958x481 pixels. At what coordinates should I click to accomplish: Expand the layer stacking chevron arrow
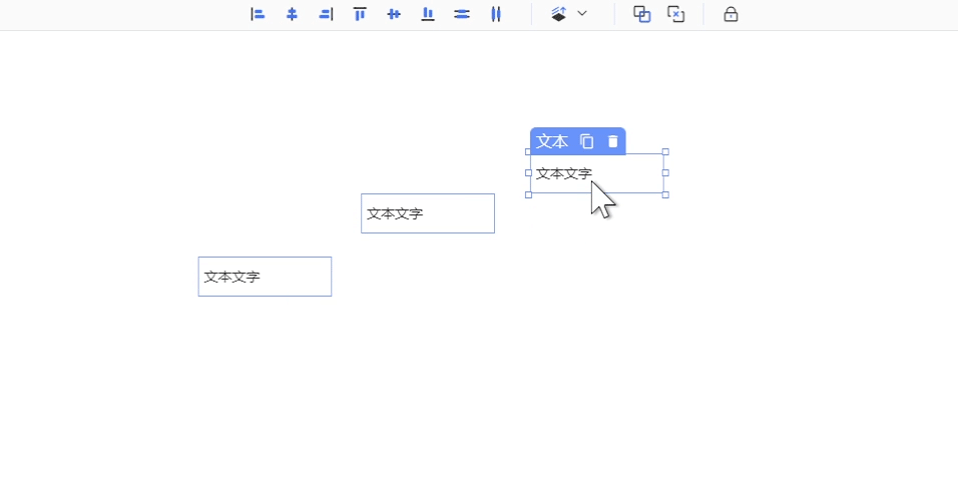pyautogui.click(x=582, y=14)
